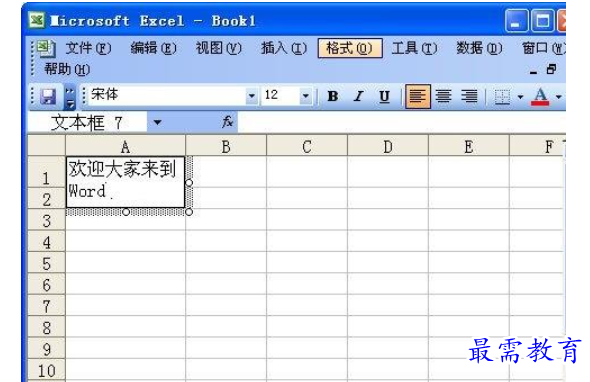Viewport: 590px width, 382px height.
Task: Expand the font name 宋体 dropdown
Action: point(251,96)
